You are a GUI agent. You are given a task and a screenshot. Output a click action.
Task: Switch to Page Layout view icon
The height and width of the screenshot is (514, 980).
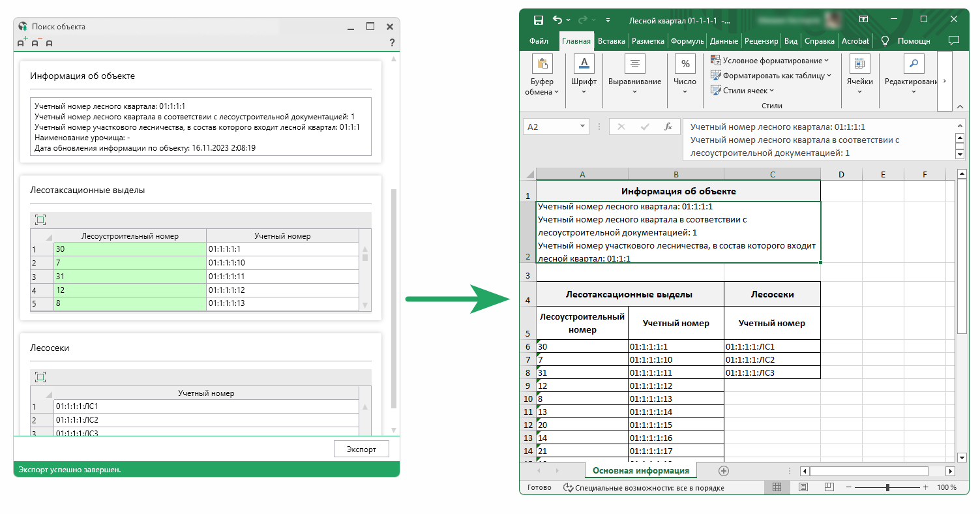803,487
